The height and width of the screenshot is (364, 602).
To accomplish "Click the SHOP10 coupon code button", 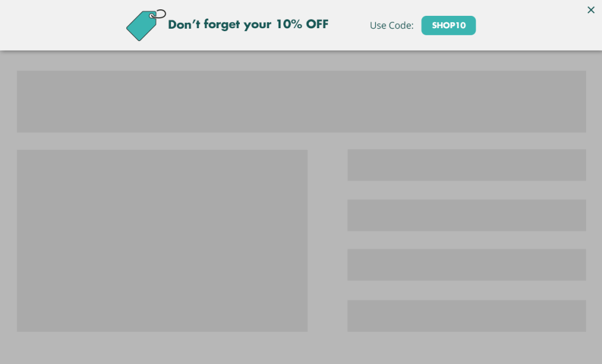I will [x=448, y=25].
